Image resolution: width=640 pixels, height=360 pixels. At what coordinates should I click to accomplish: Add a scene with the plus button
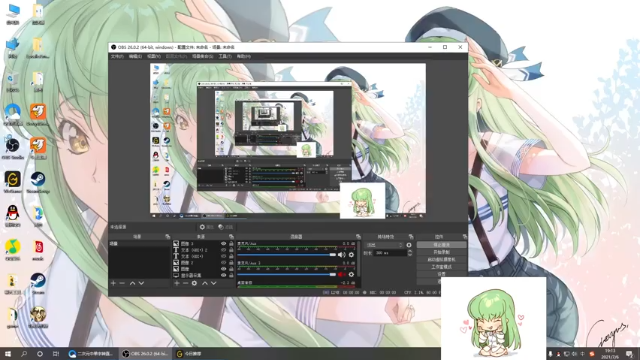[x=113, y=283]
